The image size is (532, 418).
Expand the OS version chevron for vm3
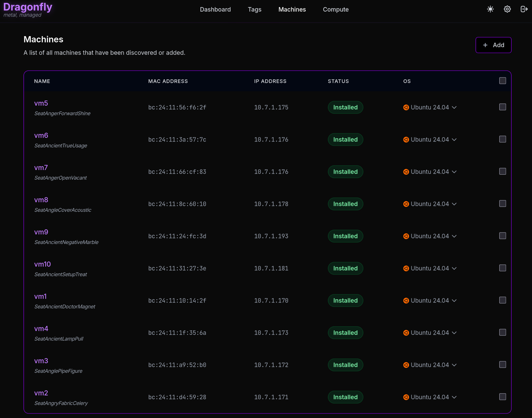click(x=454, y=365)
